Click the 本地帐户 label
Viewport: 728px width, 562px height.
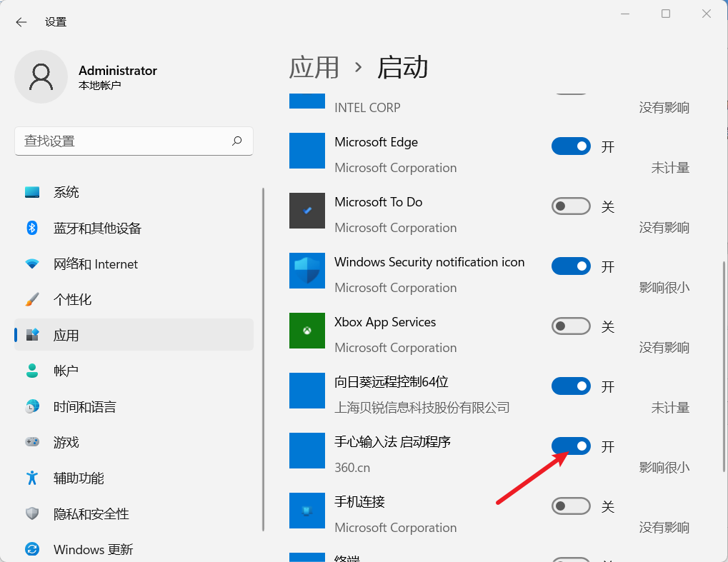[100, 86]
